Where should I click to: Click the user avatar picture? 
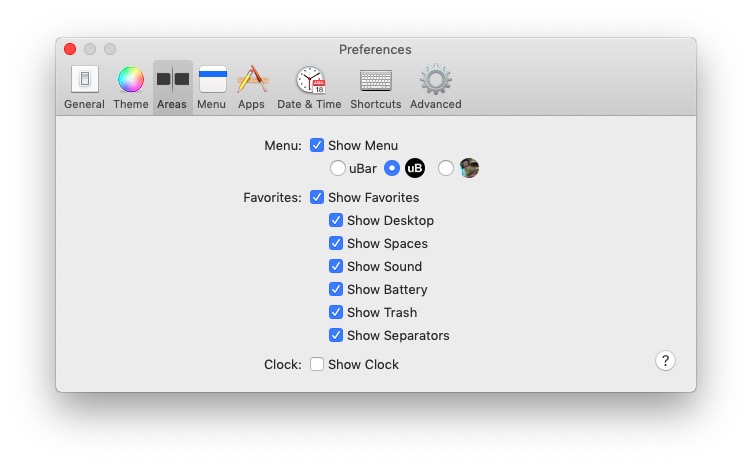click(469, 168)
